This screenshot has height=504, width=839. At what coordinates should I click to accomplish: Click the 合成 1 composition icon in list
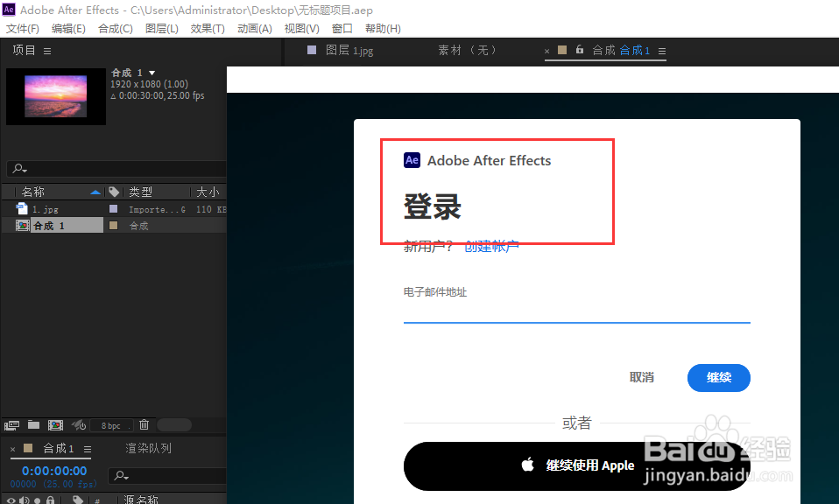[x=23, y=226]
